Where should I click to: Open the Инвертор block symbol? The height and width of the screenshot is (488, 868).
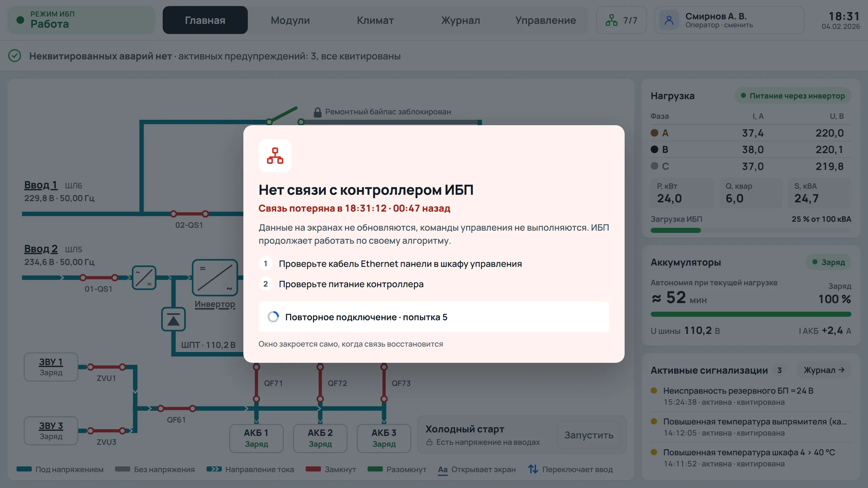coord(215,278)
